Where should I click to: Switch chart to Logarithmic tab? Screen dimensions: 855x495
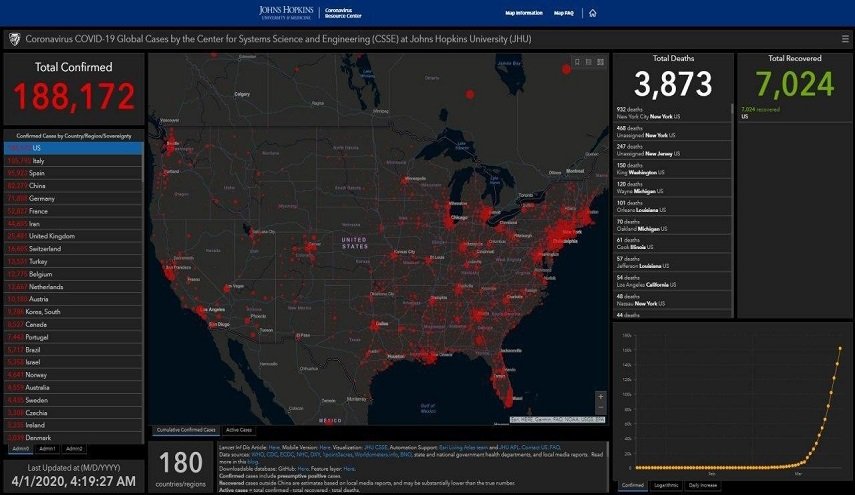[x=666, y=485]
